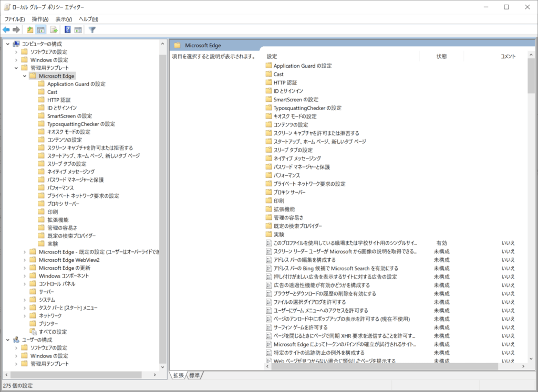Click the folder icon of 拡張機能 in the right list
The height and width of the screenshot is (392, 538).
pos(268,209)
